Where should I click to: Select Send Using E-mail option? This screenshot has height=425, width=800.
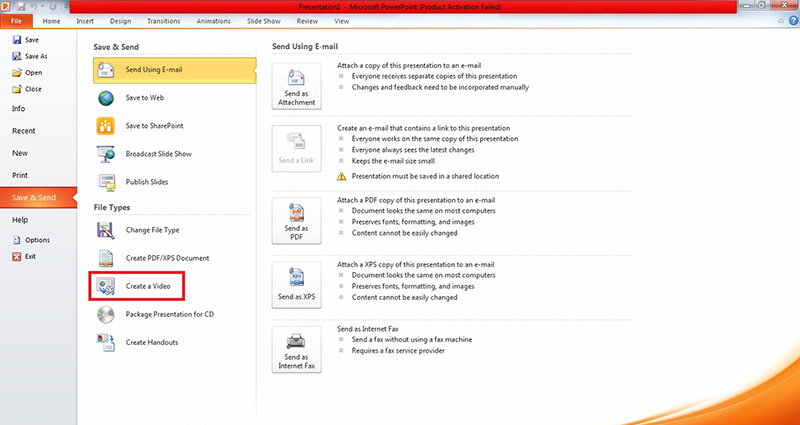(174, 70)
